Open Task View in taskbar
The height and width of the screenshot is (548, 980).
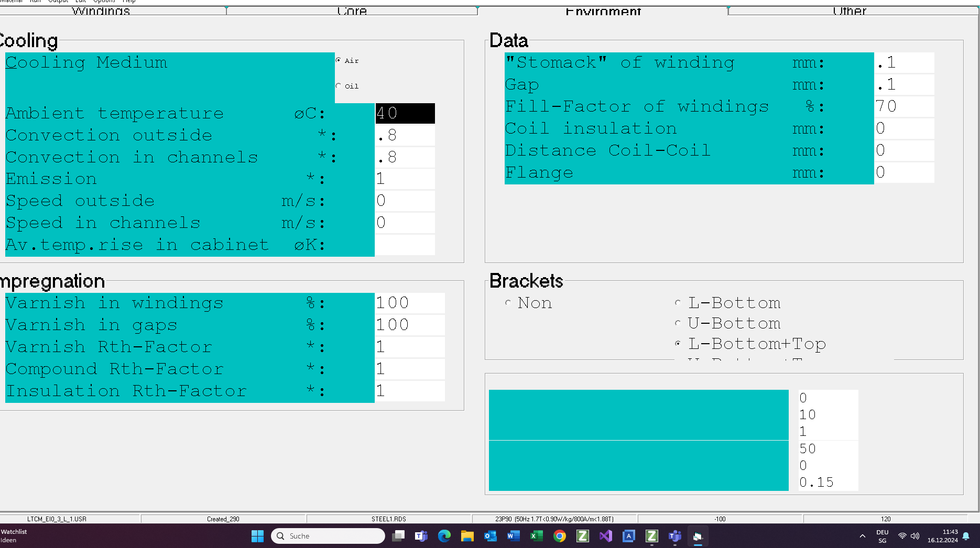(398, 536)
